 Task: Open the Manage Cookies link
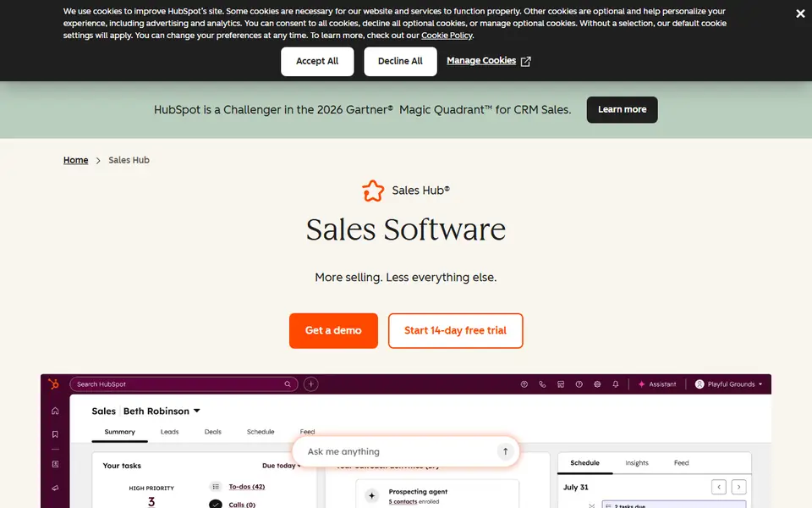(481, 61)
